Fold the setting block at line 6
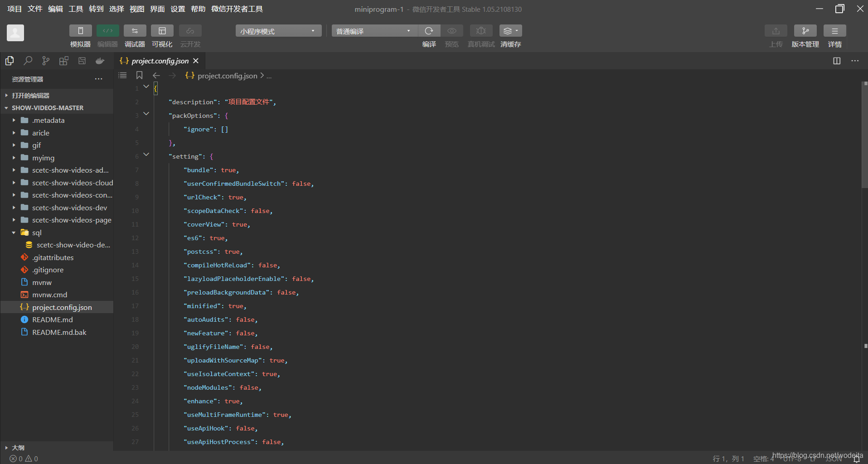Viewport: 868px width, 464px height. tap(146, 155)
